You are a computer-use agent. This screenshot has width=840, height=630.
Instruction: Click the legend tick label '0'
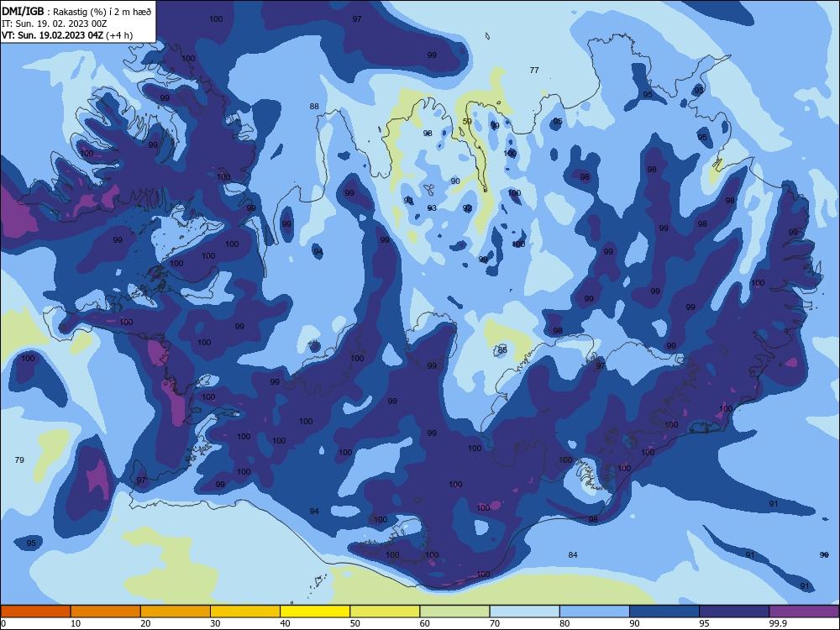[x=3, y=623]
